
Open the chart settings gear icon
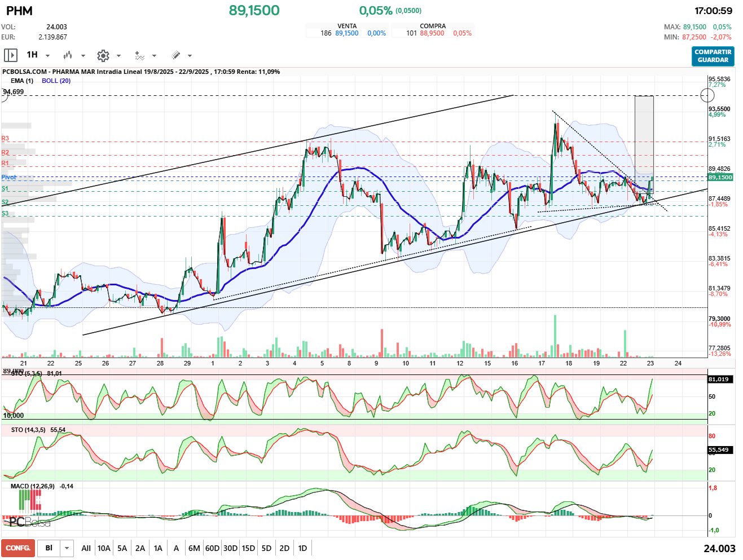[x=103, y=55]
